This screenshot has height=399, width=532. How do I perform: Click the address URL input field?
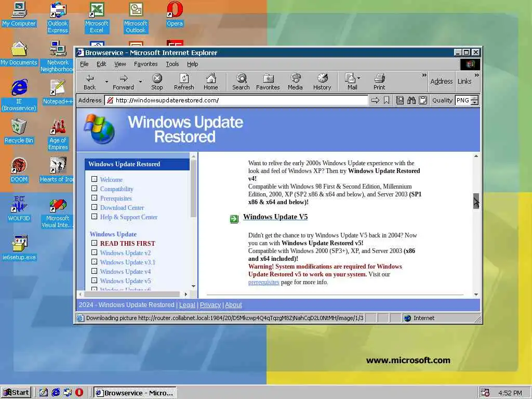click(x=236, y=100)
